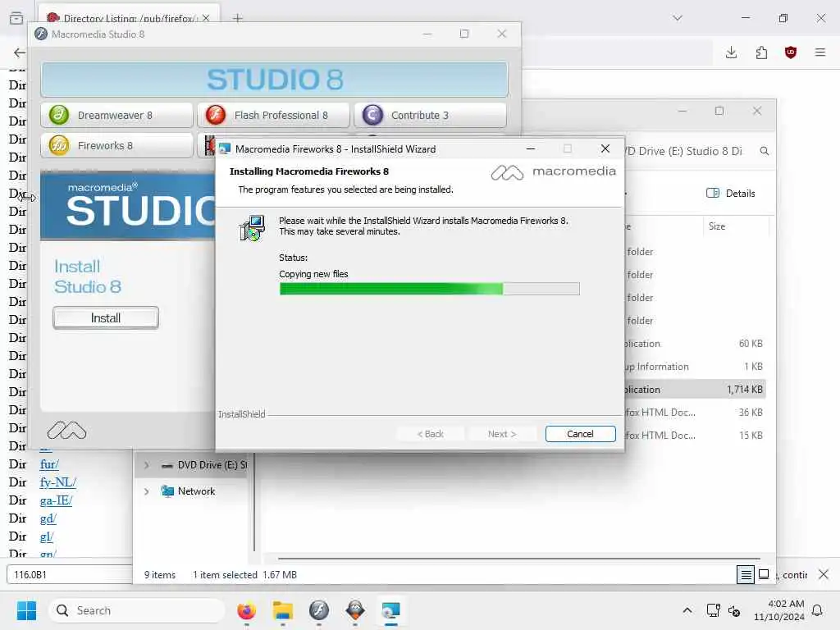This screenshot has height=630, width=840.
Task: Select Network in Explorer navigation pane
Action: [x=196, y=491]
